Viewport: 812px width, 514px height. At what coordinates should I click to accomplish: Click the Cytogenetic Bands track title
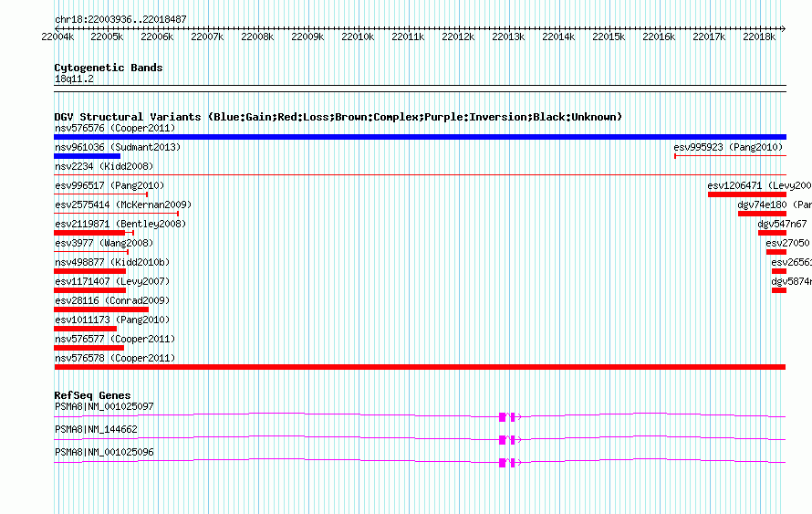(109, 68)
